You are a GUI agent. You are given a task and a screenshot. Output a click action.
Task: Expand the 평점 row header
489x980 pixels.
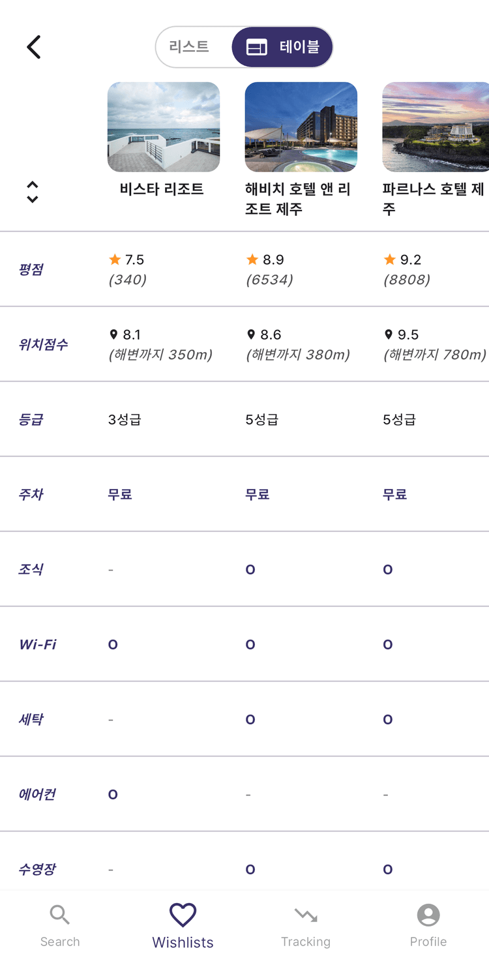(x=31, y=269)
